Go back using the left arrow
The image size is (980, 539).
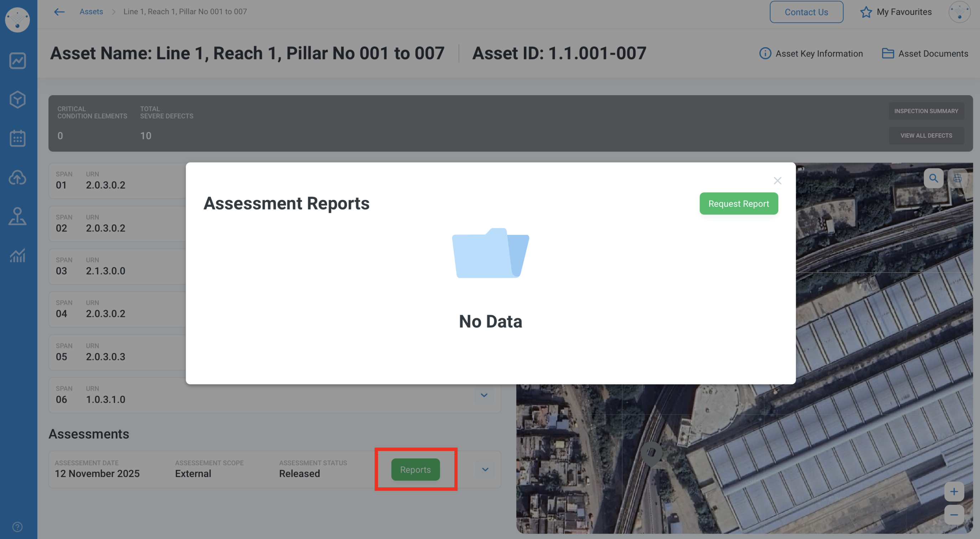[x=60, y=12]
